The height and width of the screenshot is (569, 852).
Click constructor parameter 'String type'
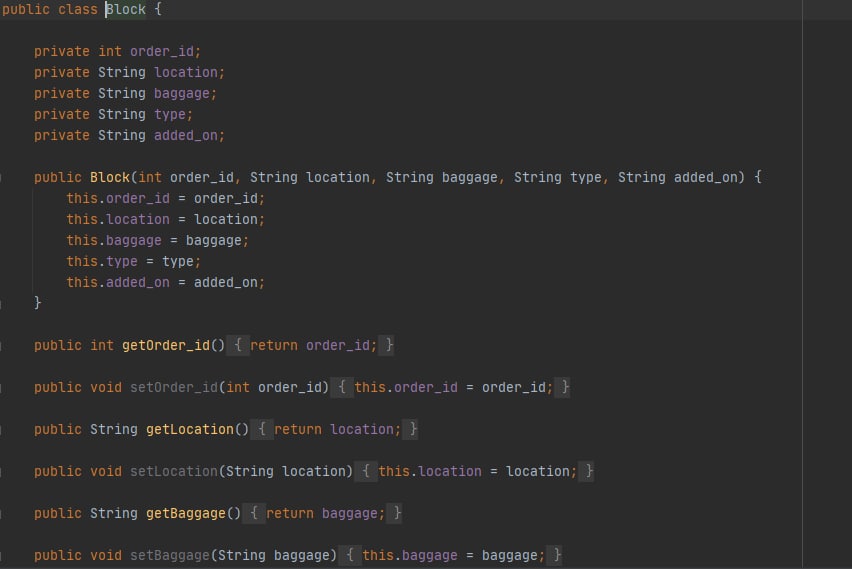(558, 178)
